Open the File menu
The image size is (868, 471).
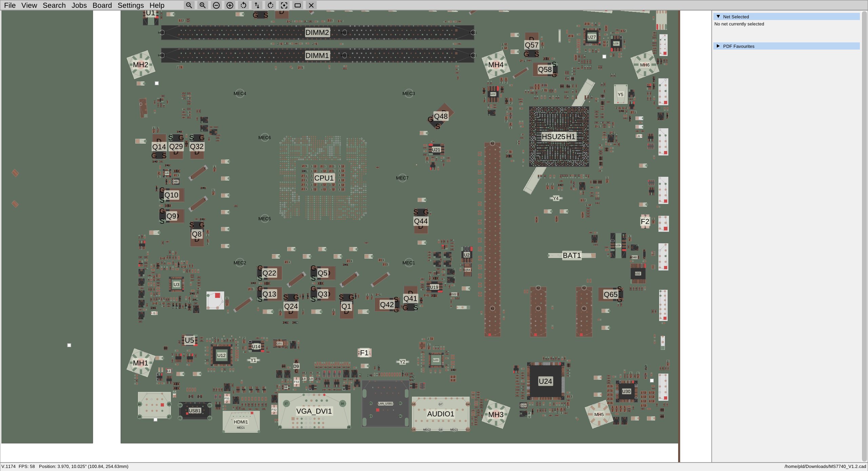pyautogui.click(x=10, y=5)
